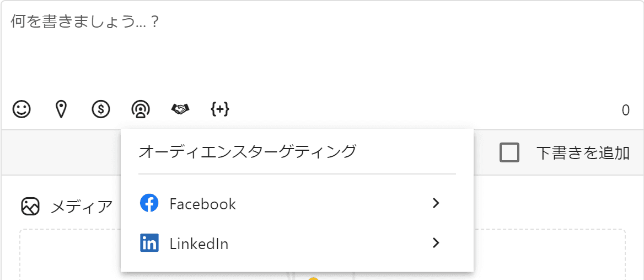The height and width of the screenshot is (280, 644).
Task: Click the メディア section label
Action: coord(82,207)
